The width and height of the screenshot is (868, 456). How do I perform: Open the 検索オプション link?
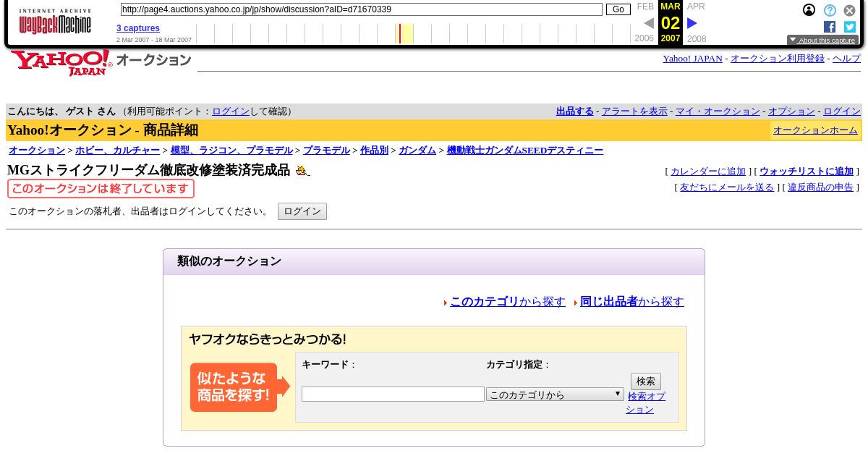pyautogui.click(x=646, y=403)
